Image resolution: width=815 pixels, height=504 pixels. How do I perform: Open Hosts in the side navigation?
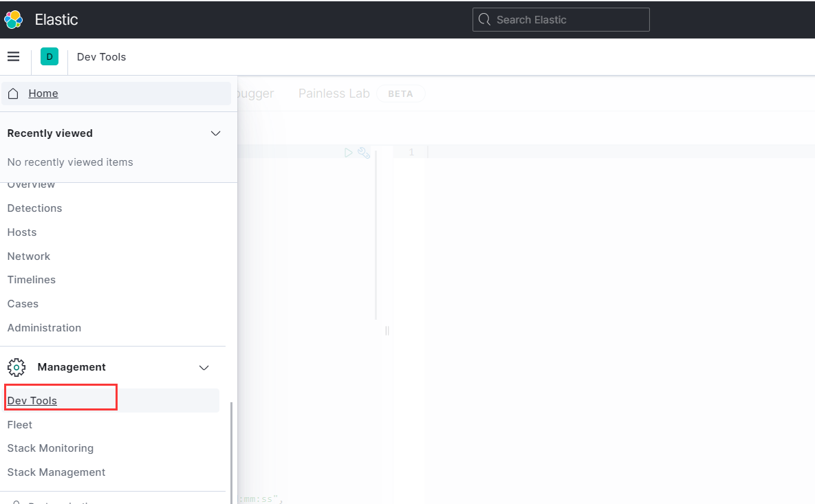tap(22, 232)
